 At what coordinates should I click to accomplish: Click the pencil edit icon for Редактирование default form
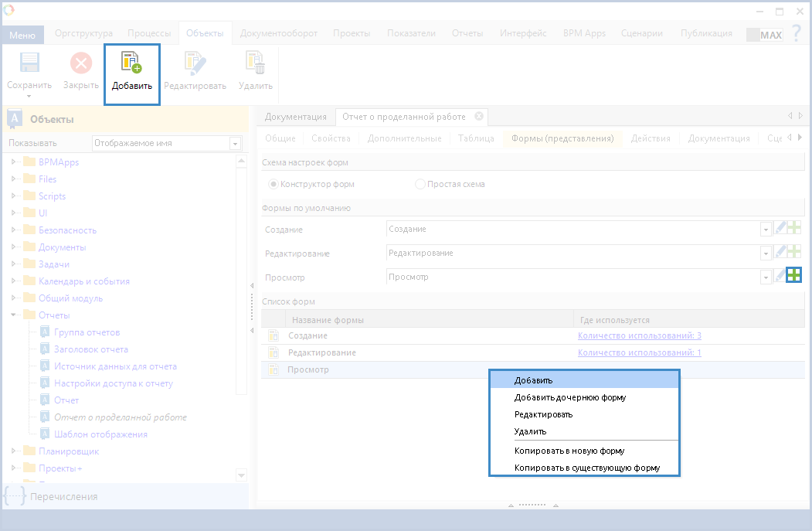[x=780, y=252]
